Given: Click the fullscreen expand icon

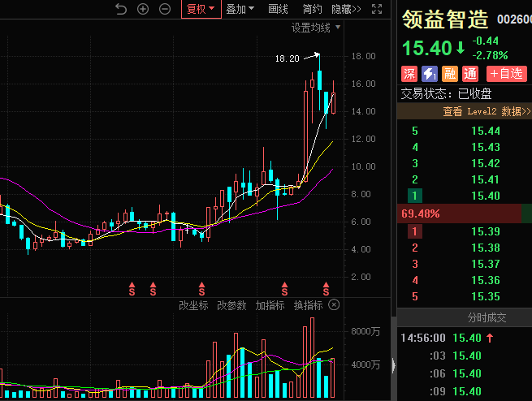Looking at the screenshot, I should coord(376,9).
